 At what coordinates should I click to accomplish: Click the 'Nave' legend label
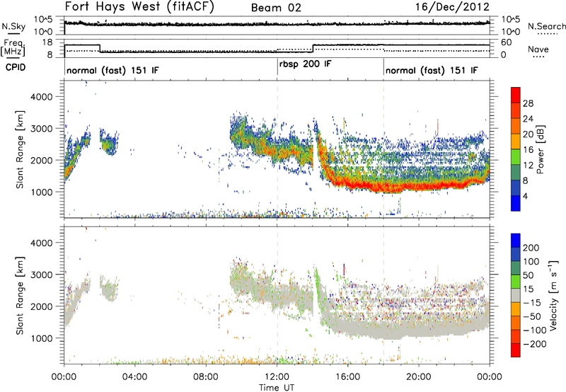click(x=538, y=50)
